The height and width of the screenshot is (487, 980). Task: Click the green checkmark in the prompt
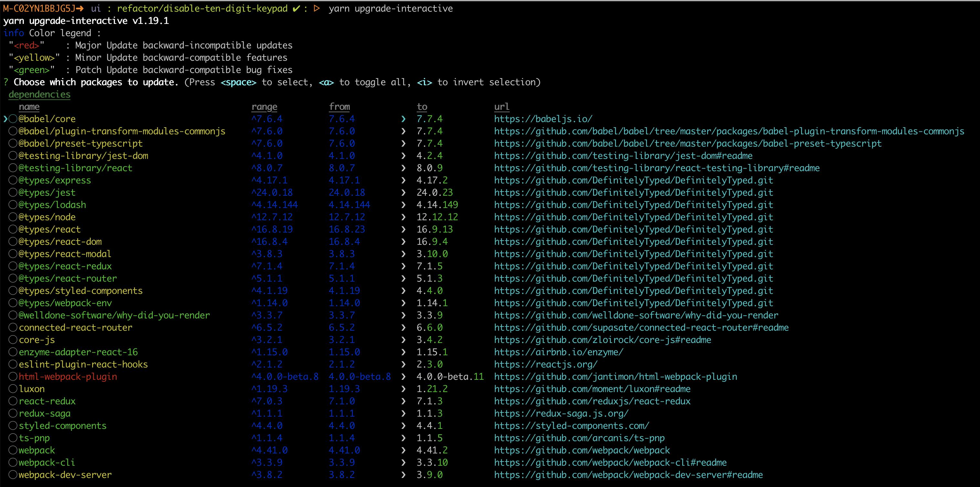pyautogui.click(x=296, y=9)
